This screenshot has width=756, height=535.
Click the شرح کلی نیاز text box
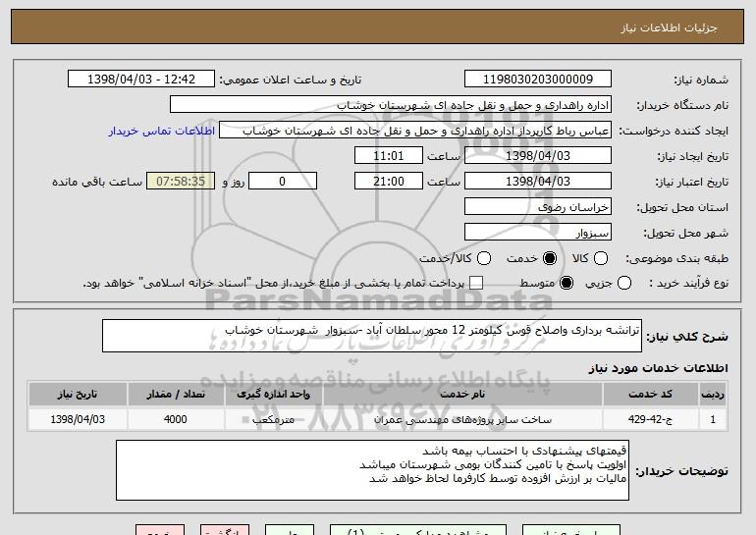point(372,336)
